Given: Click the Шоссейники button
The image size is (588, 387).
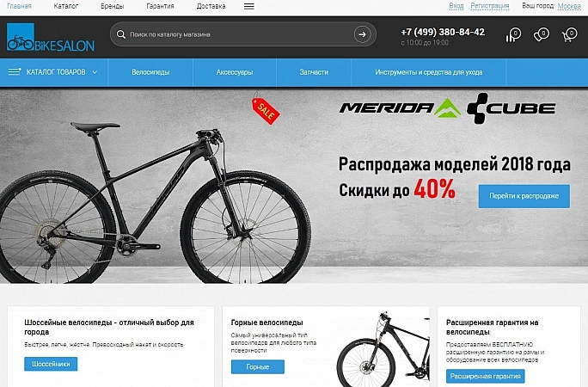Looking at the screenshot, I should coord(51,364).
